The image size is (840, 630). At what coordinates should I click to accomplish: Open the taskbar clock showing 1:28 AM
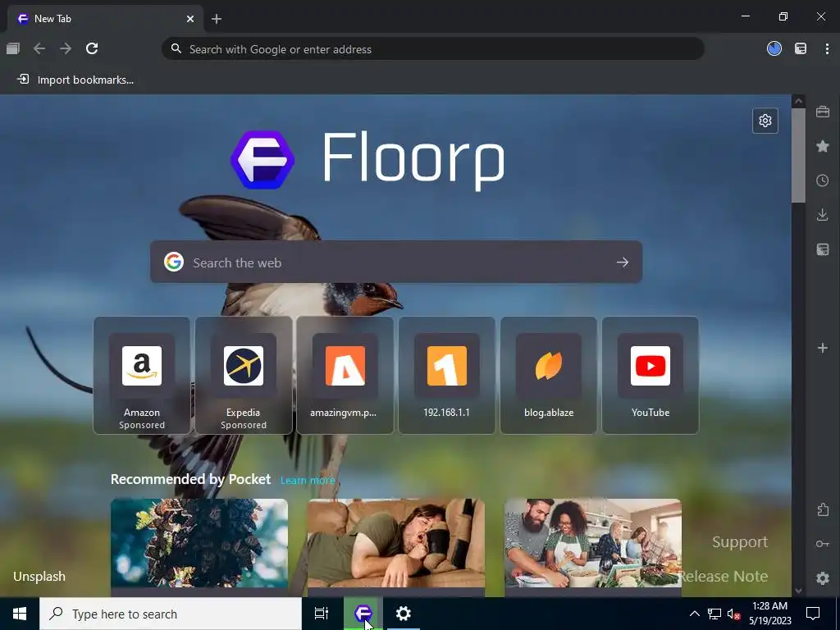[769, 614]
